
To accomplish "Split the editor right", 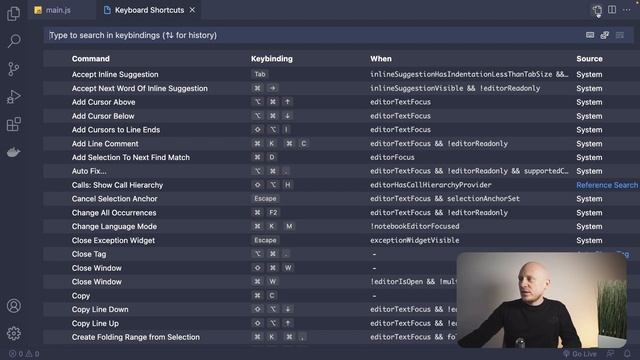I will pyautogui.click(x=612, y=10).
